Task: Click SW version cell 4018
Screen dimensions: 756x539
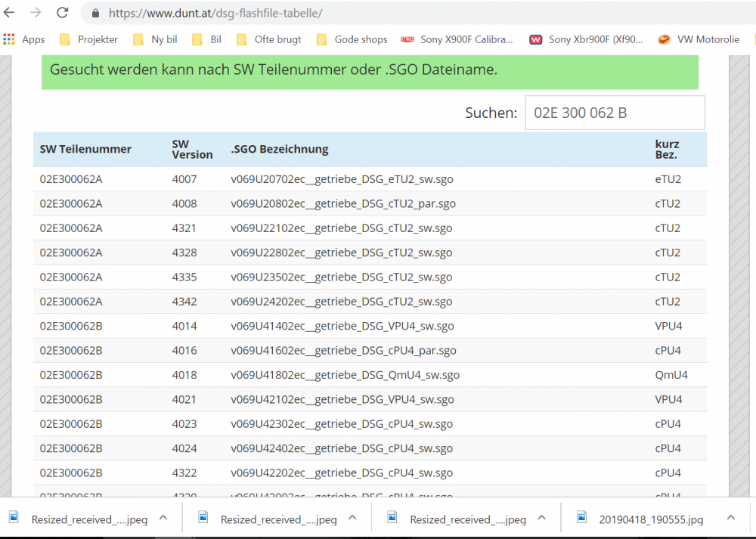Action: point(184,375)
